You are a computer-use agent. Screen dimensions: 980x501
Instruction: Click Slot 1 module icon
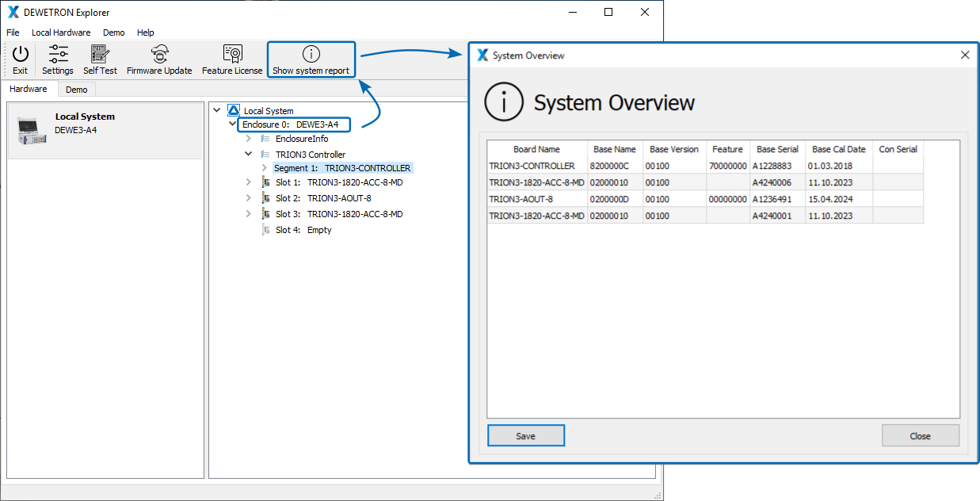point(266,182)
